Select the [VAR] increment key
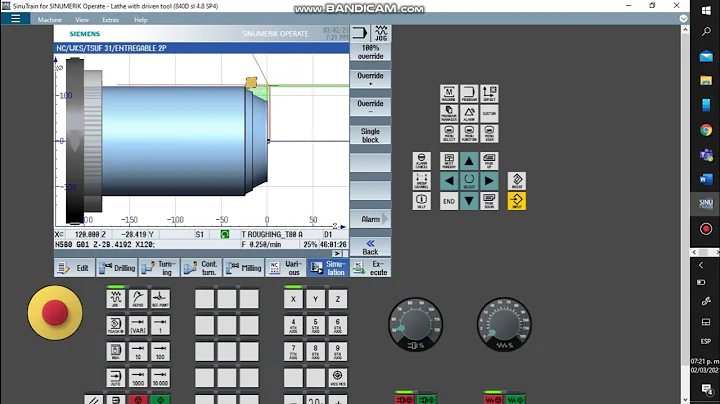 138,325
